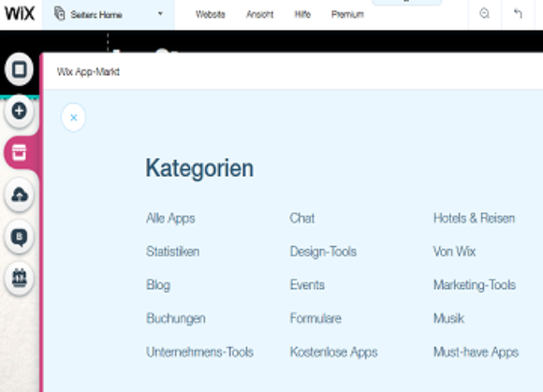
Task: Select the Unternehmens-Tools category
Action: click(x=199, y=352)
